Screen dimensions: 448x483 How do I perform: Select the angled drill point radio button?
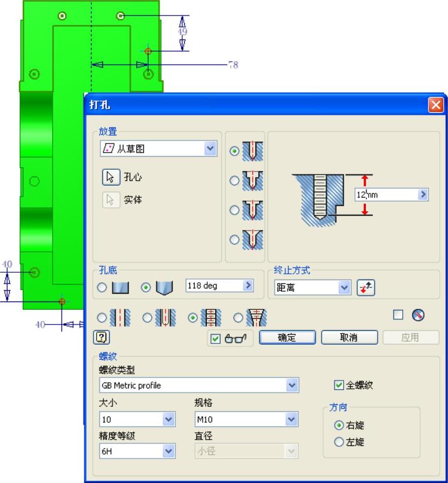pos(146,287)
